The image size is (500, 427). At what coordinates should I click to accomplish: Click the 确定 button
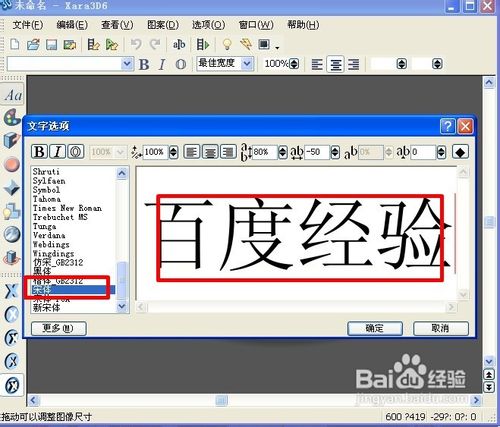click(375, 328)
